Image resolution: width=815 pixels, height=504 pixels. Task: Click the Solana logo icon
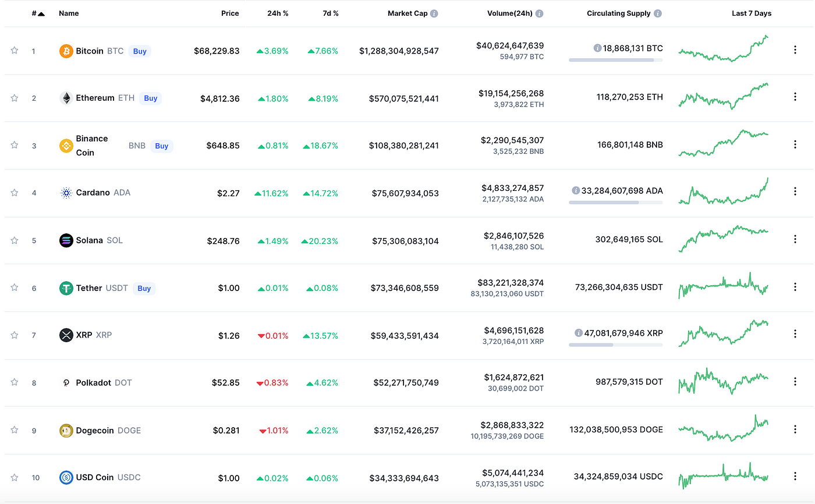click(x=66, y=240)
